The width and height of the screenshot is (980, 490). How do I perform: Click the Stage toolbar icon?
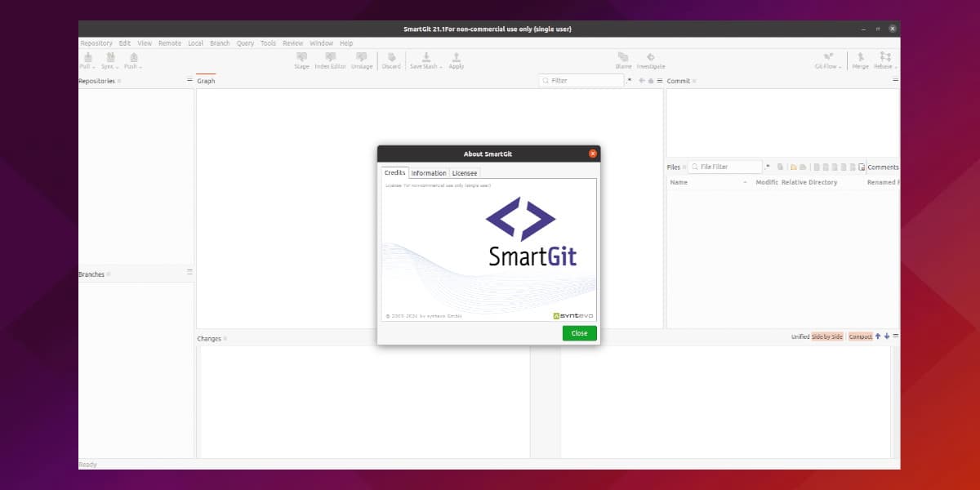[x=301, y=60]
